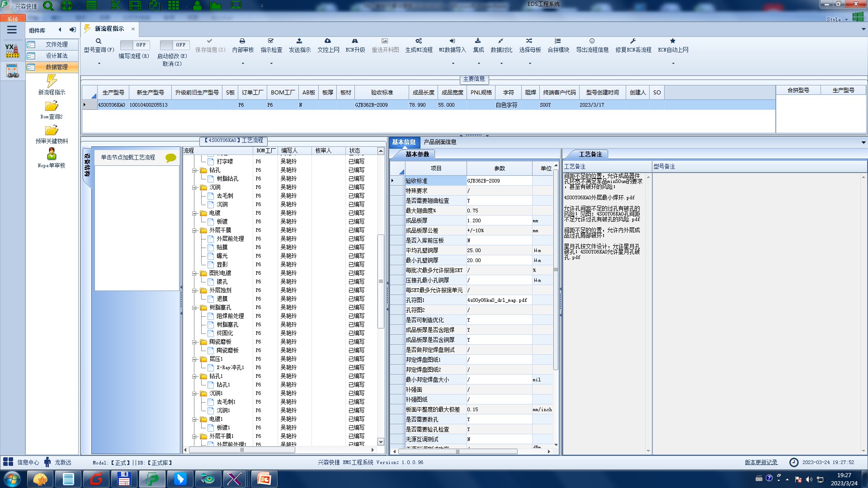Click the 文控上网 upload icon
The image size is (868, 488).
tap(328, 41)
